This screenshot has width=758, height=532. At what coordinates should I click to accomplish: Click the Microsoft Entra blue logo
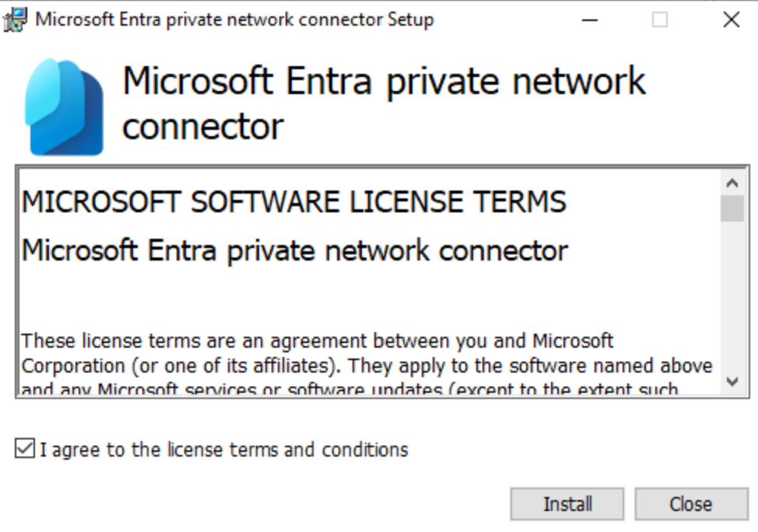click(x=64, y=107)
